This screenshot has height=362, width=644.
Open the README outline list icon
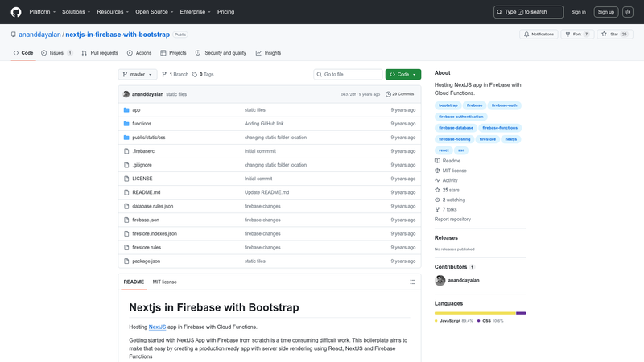point(412,282)
